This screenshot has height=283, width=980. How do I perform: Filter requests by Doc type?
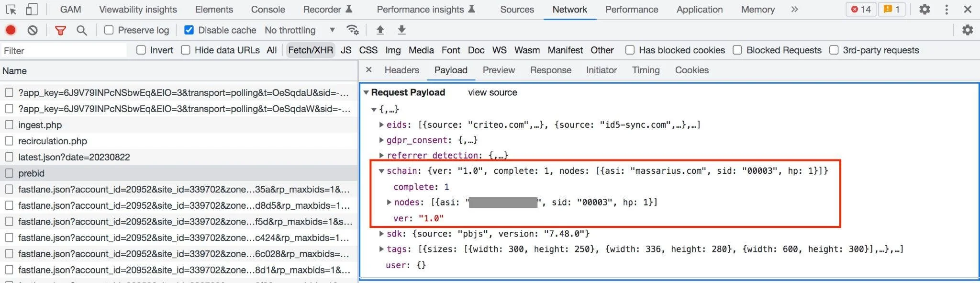tap(476, 50)
